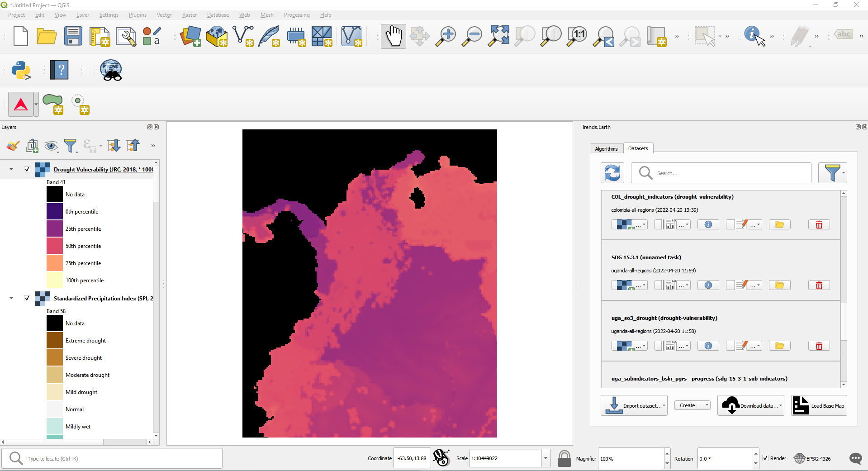Open the Import dataset dropdown options
This screenshot has width=868, height=471.
coord(663,405)
